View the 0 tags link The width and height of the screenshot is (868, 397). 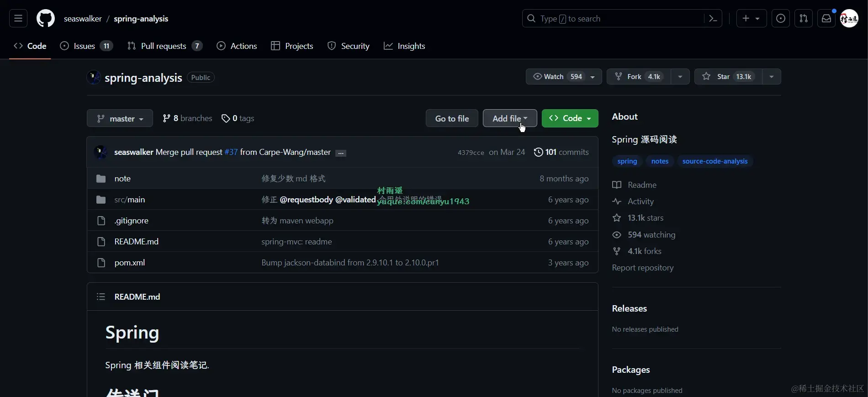point(238,118)
